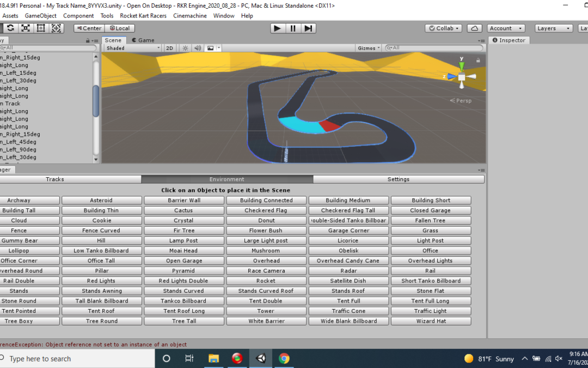588x368 pixels.
Task: Open File Explorer from taskbar
Action: click(214, 358)
